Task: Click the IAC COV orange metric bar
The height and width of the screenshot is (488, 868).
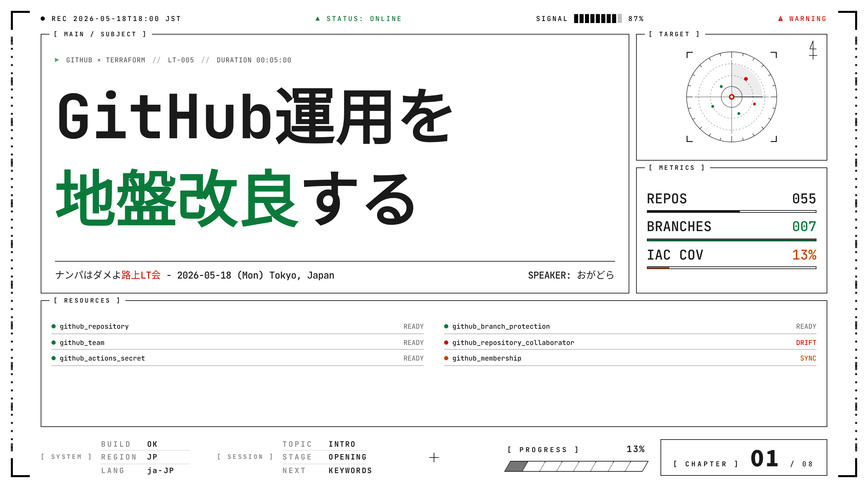Action: click(x=731, y=268)
